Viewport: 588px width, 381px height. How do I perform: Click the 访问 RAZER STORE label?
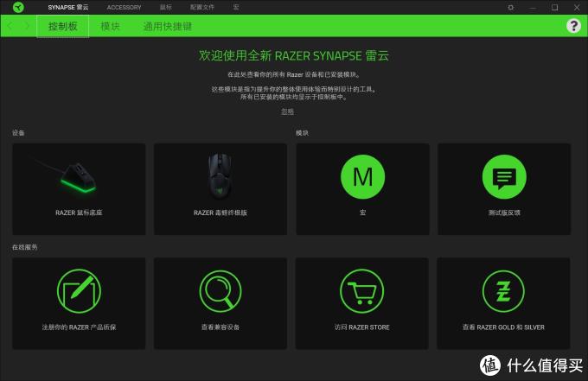pos(361,327)
